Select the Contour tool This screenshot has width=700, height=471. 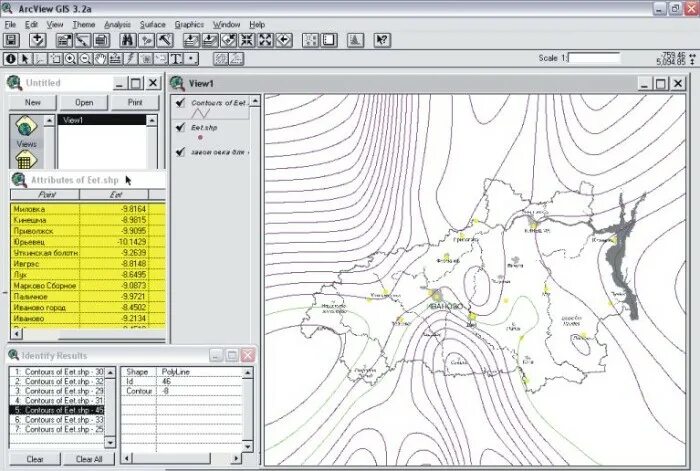221,58
